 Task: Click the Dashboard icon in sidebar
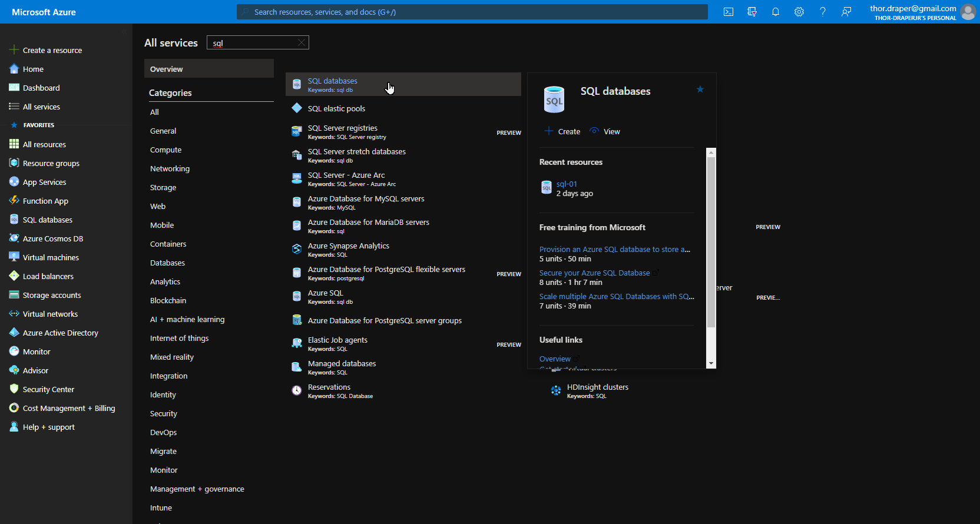click(x=14, y=88)
